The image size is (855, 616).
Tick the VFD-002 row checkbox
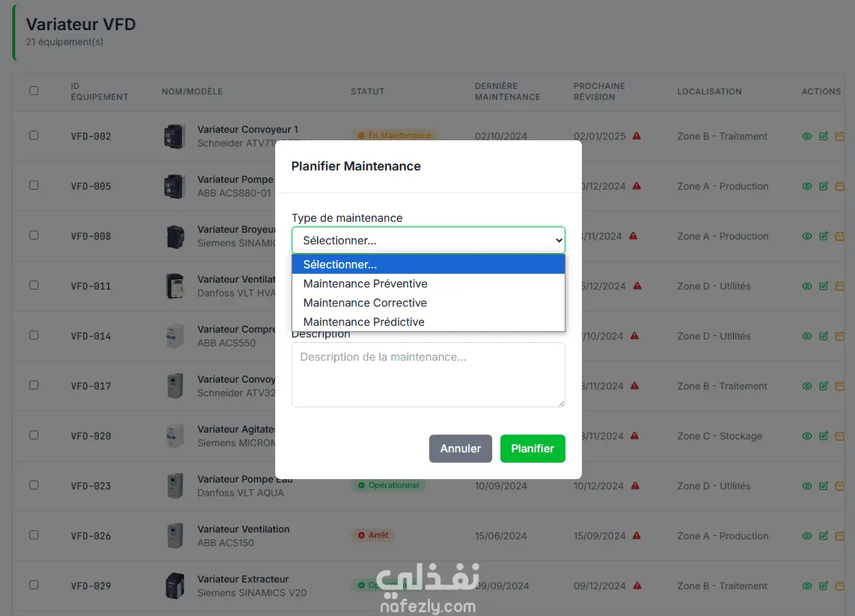34,136
